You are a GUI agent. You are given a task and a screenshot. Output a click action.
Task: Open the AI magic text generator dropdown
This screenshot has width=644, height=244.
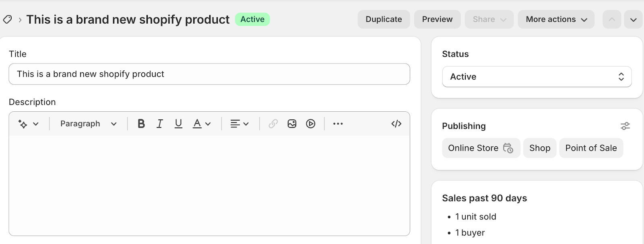(x=28, y=124)
